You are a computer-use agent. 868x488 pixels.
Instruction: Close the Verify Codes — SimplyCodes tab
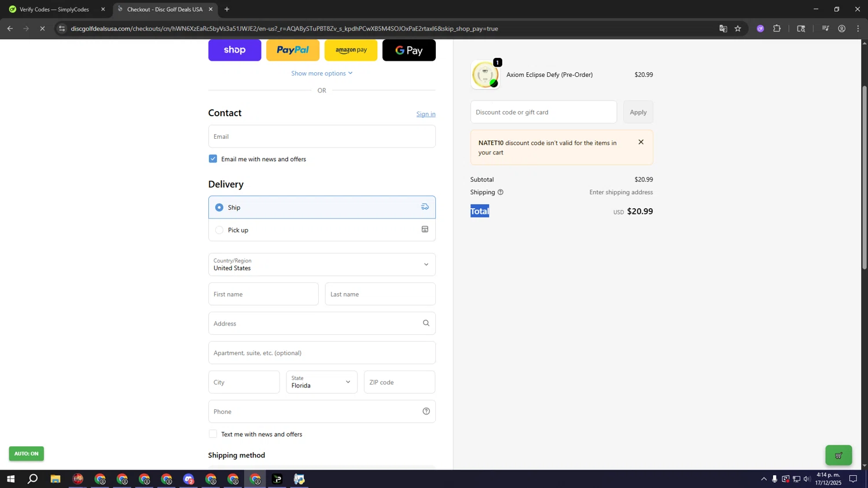click(x=103, y=9)
